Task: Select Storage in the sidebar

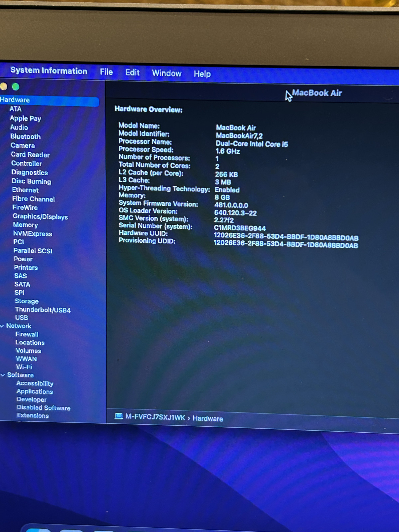Action: [x=27, y=301]
